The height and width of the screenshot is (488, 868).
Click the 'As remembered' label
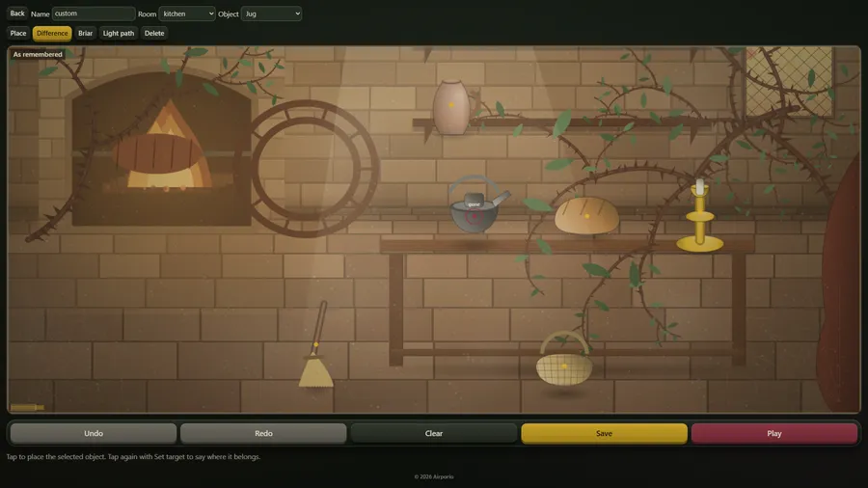click(x=38, y=54)
